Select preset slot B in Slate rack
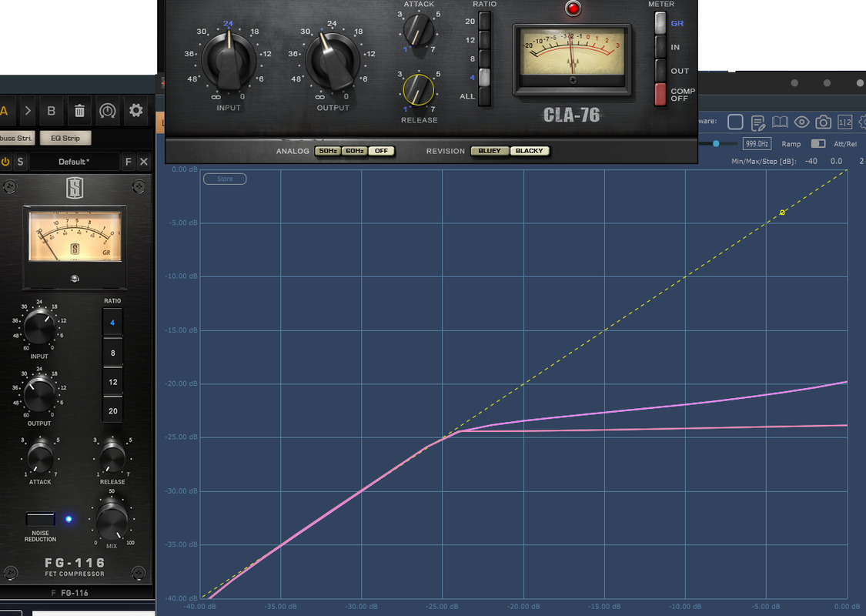This screenshot has width=866, height=616. (52, 111)
